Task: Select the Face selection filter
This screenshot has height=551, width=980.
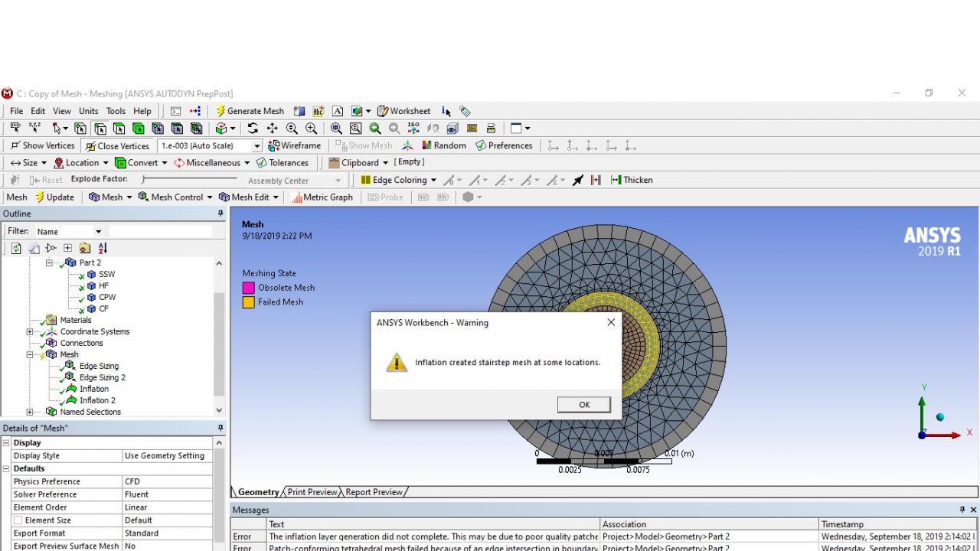Action: (119, 129)
